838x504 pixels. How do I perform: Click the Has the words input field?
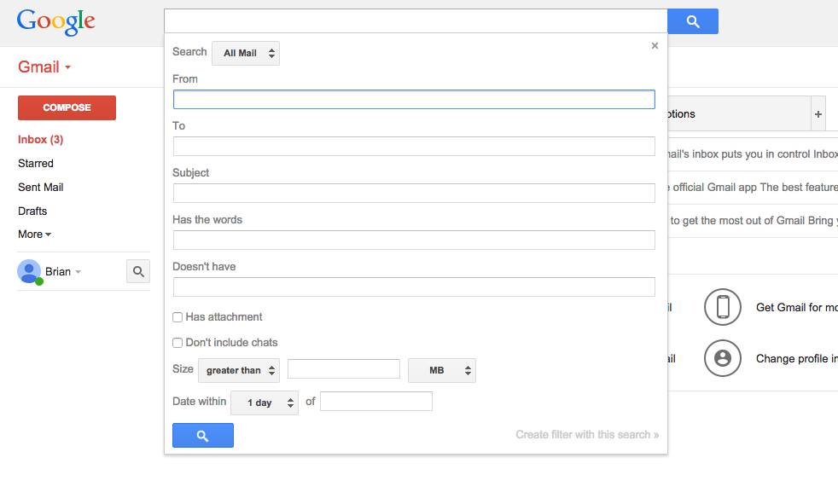coord(414,240)
